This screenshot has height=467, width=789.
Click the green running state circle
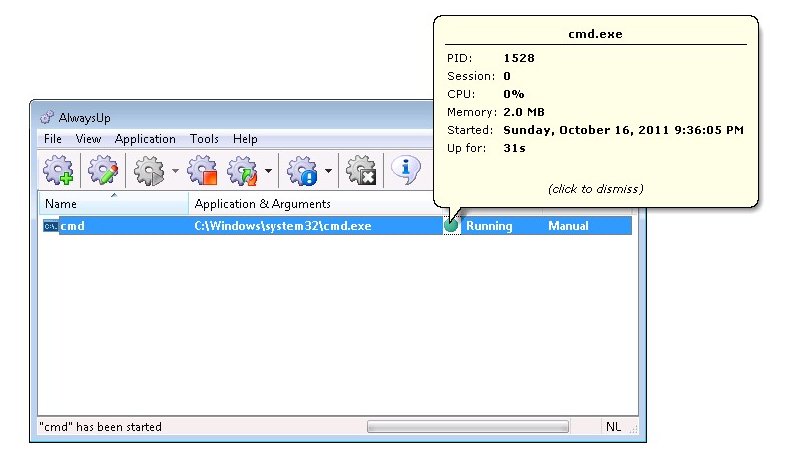(451, 225)
